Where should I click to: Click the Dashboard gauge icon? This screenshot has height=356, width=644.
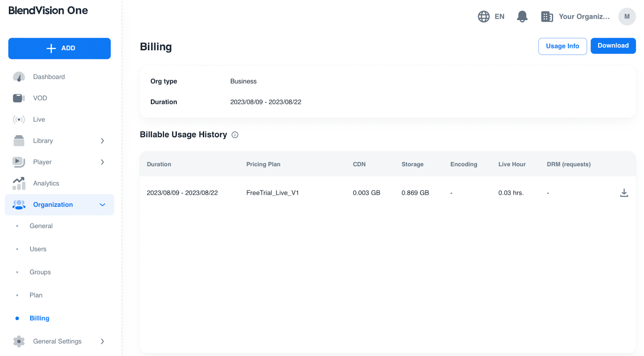(19, 77)
